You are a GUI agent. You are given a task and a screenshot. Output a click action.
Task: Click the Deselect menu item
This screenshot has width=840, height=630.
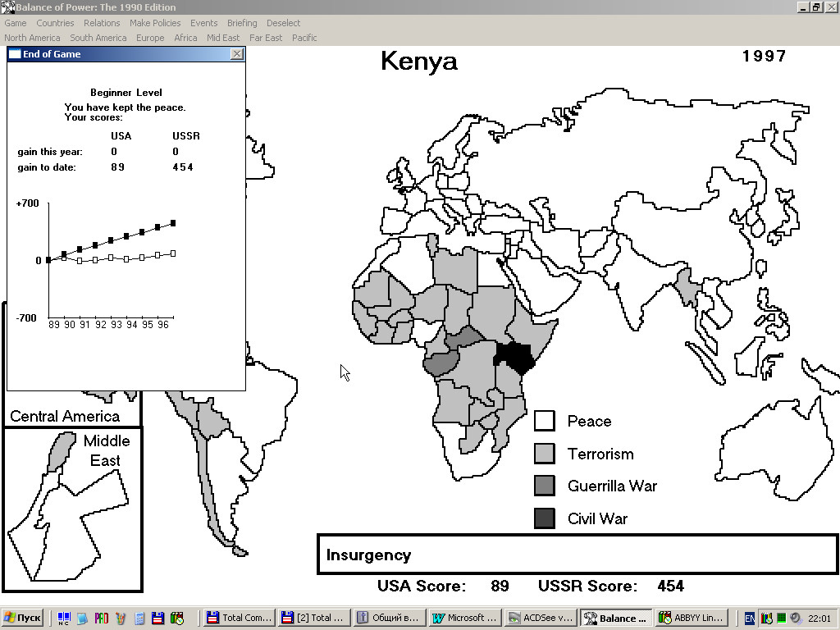283,23
